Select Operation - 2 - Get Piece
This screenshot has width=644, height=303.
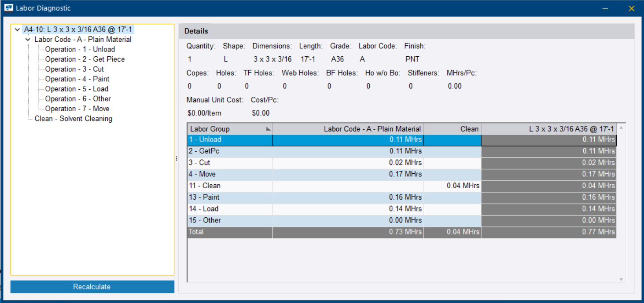coord(85,59)
